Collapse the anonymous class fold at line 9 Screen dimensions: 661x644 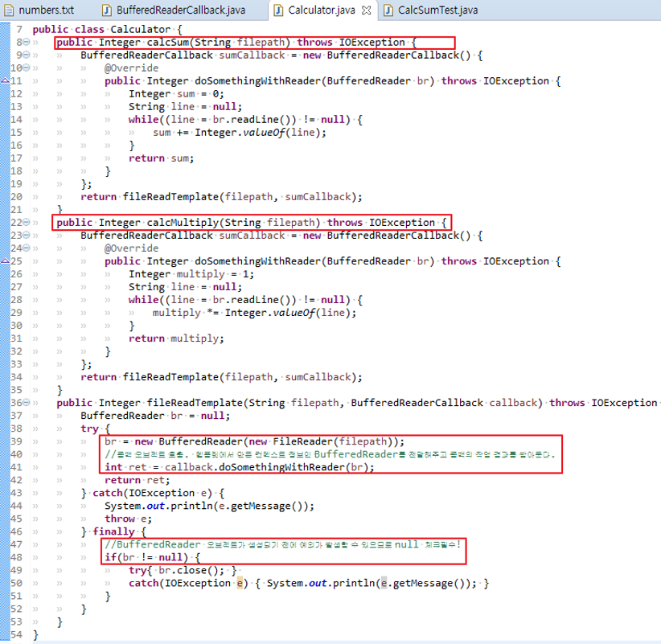(x=27, y=55)
